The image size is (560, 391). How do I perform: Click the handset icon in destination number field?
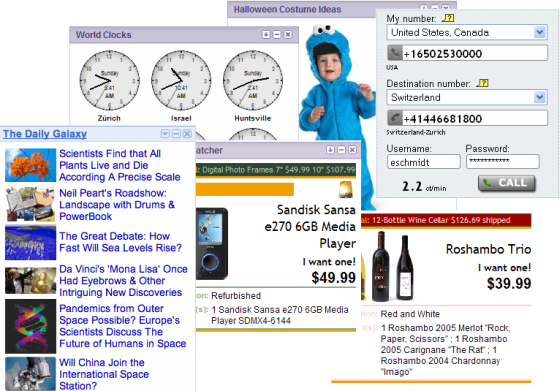pyautogui.click(x=395, y=118)
